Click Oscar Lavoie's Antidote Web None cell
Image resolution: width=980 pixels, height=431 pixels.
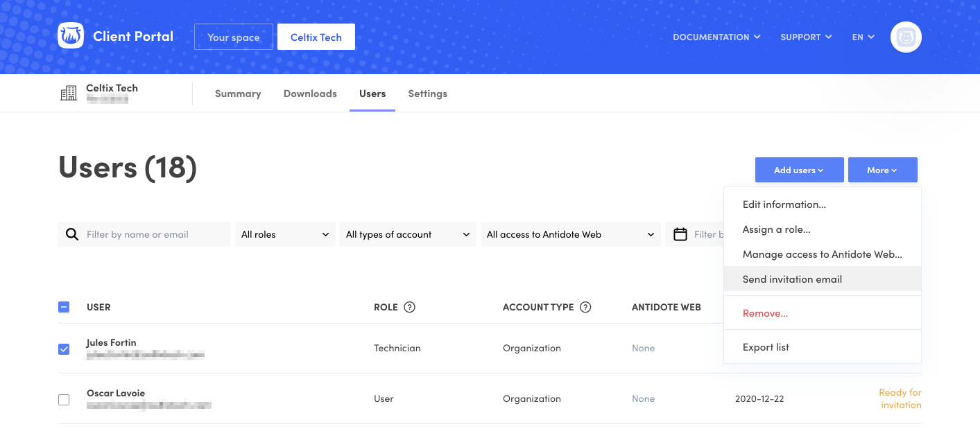click(644, 398)
